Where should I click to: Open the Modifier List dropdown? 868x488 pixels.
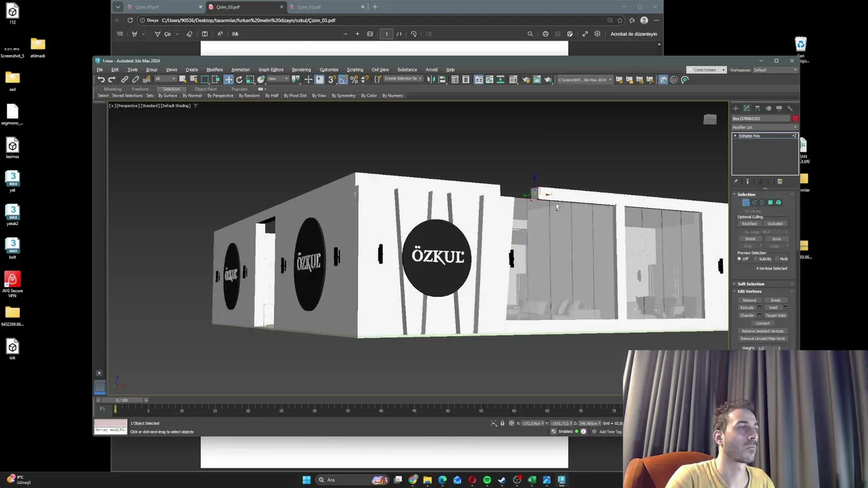click(x=763, y=127)
